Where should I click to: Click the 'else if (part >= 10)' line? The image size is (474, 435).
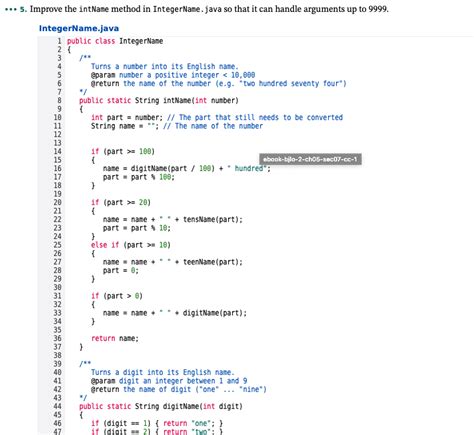click(x=131, y=245)
